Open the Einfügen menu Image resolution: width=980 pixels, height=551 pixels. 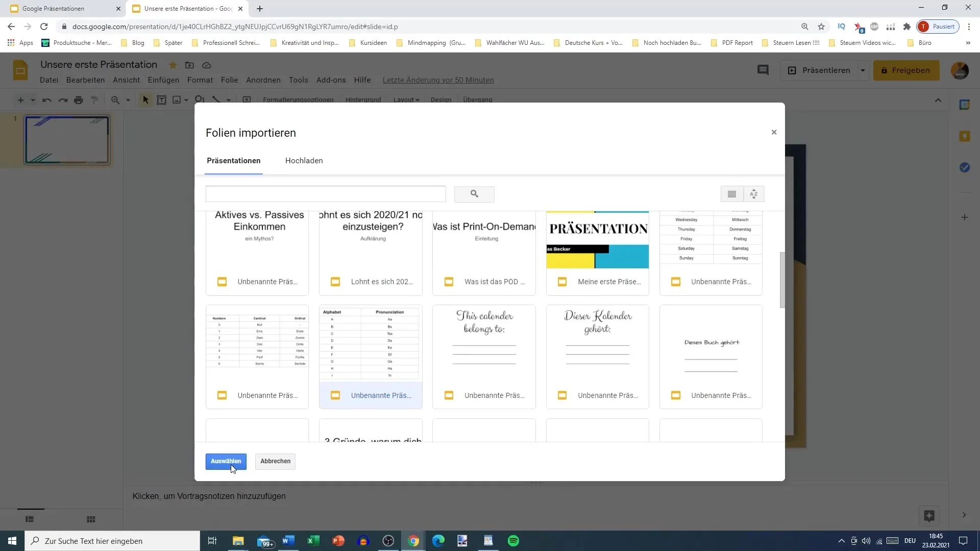pyautogui.click(x=163, y=80)
